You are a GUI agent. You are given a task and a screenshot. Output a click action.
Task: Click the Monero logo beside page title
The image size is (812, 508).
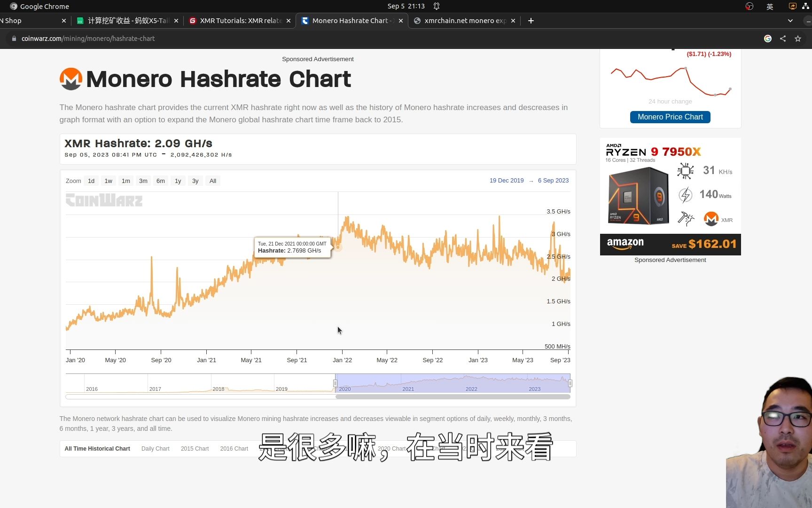pos(71,79)
